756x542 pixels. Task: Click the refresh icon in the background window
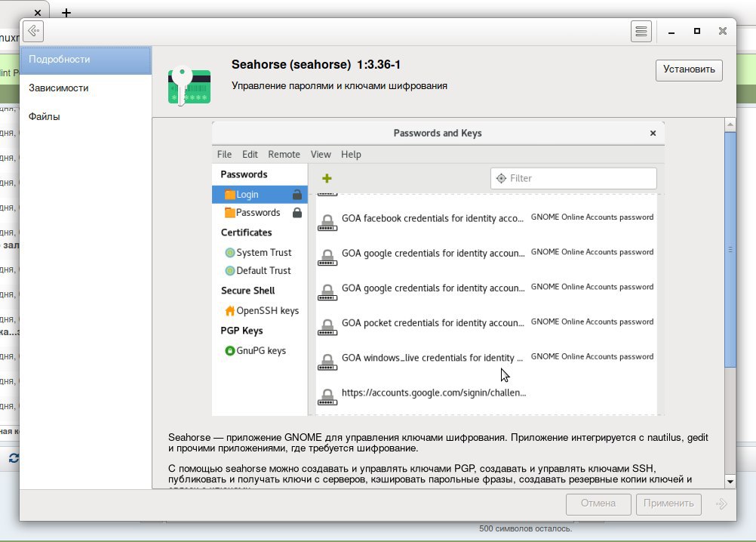[x=14, y=458]
